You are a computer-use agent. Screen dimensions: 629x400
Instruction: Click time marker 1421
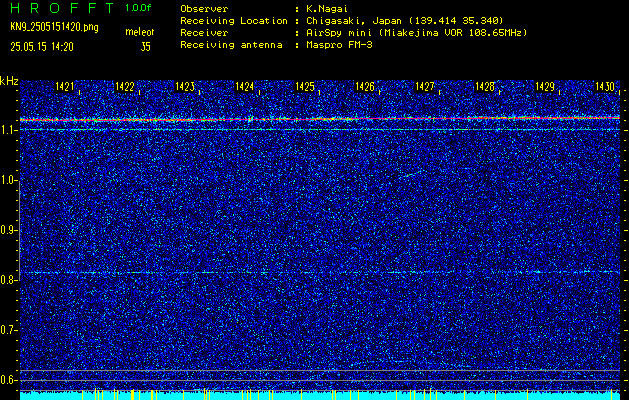tap(65, 87)
